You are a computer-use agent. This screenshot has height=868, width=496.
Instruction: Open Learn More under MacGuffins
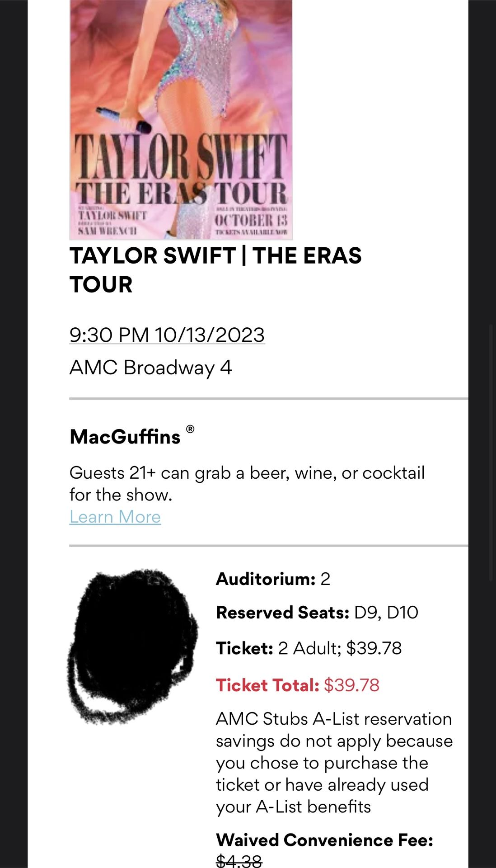click(x=114, y=516)
